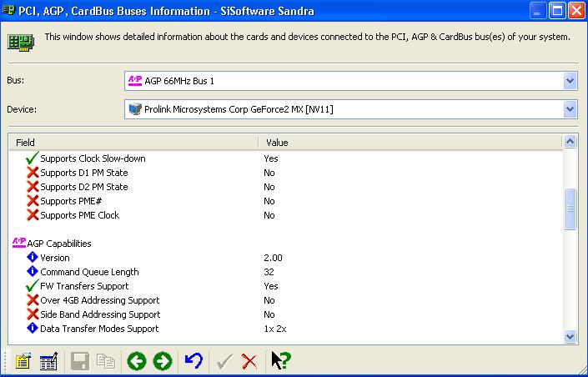Click the value 1x 2x
The image size is (588, 377).
(x=275, y=329)
